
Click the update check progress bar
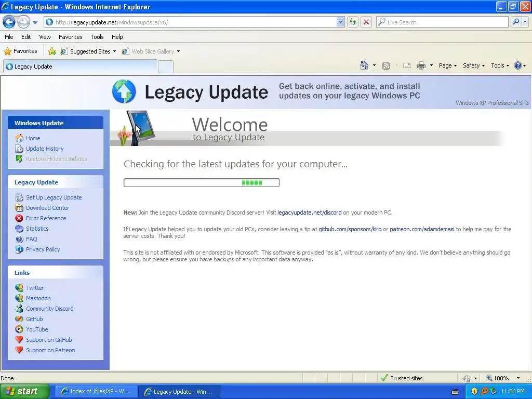tap(202, 182)
